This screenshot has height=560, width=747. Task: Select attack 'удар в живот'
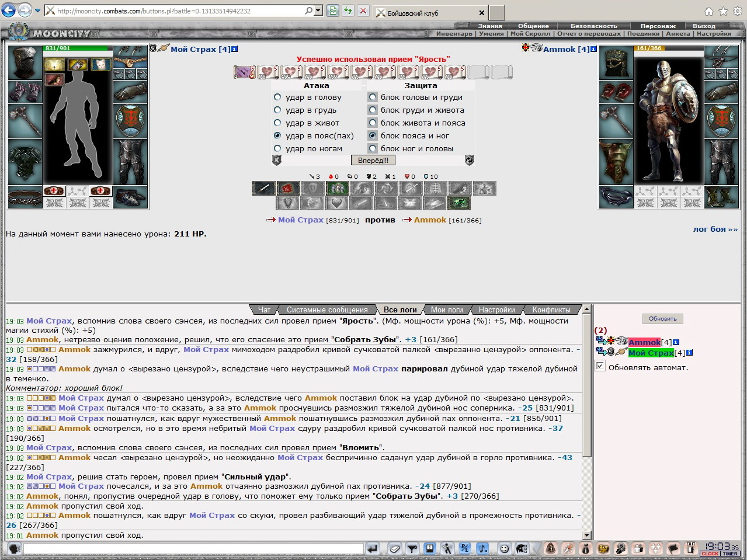pos(277,123)
